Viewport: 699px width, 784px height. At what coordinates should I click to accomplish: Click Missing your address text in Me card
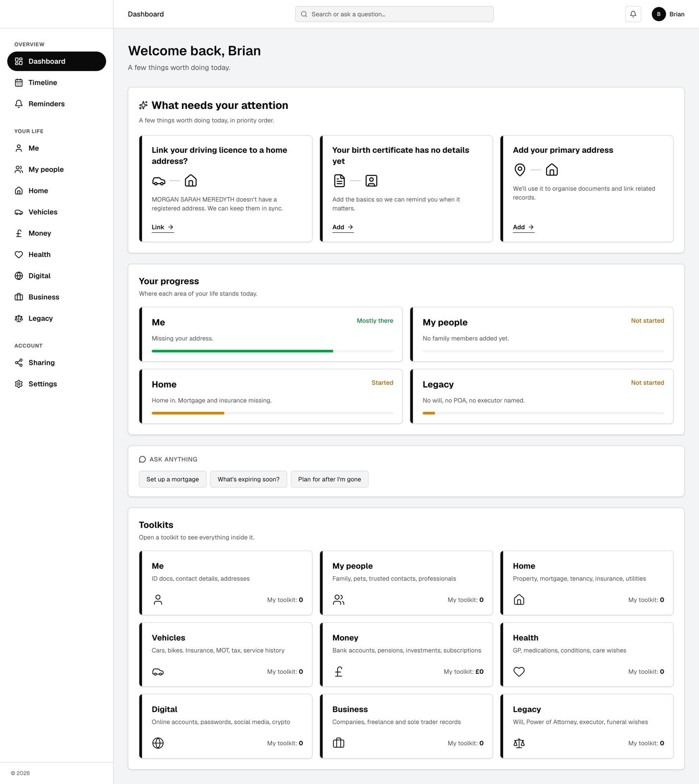point(182,339)
